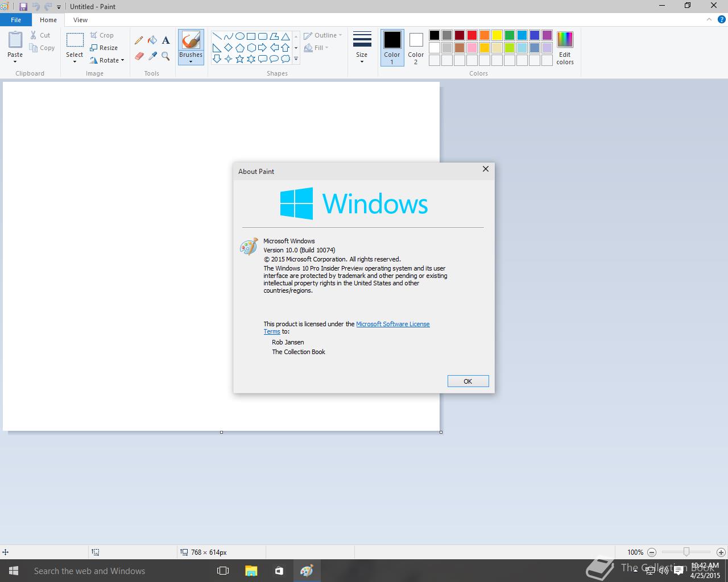The width and height of the screenshot is (728, 582).
Task: Choose the Hexagon shape
Action: [x=251, y=48]
